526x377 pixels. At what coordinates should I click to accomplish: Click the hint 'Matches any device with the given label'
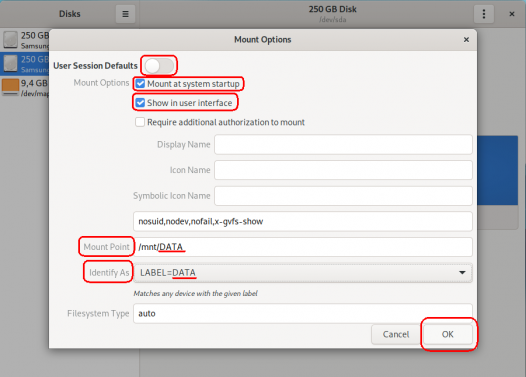pos(196,293)
